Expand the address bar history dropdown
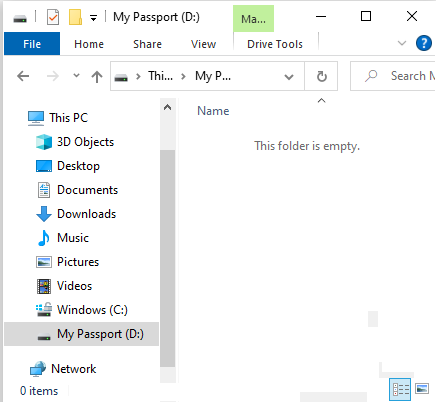This screenshot has width=437, height=402. (289, 77)
